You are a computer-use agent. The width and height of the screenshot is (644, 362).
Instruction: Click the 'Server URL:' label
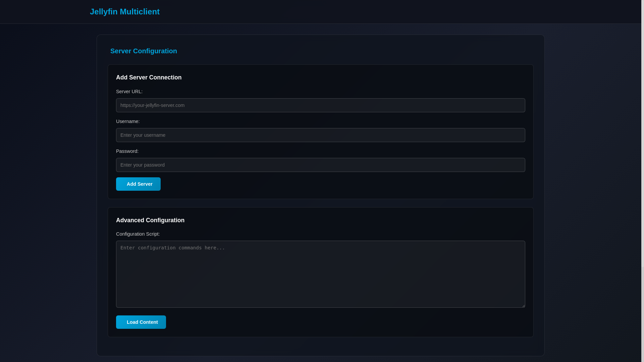[x=129, y=92]
